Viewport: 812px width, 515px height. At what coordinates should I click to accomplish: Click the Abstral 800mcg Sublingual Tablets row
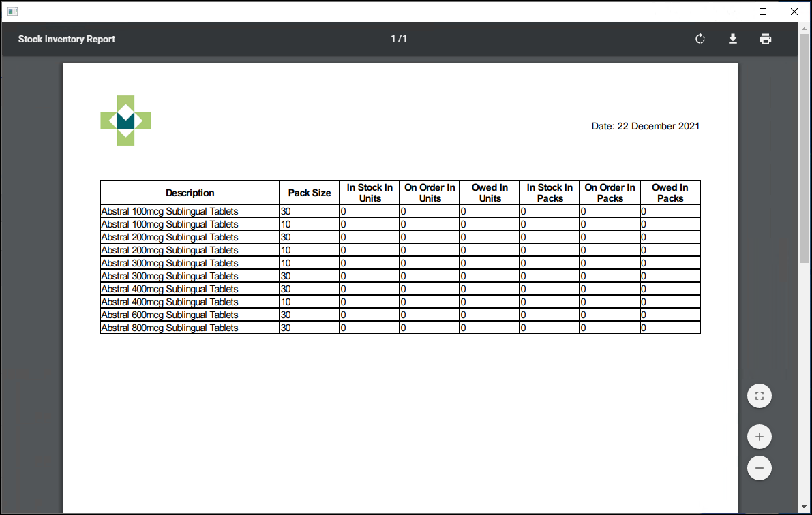point(170,328)
